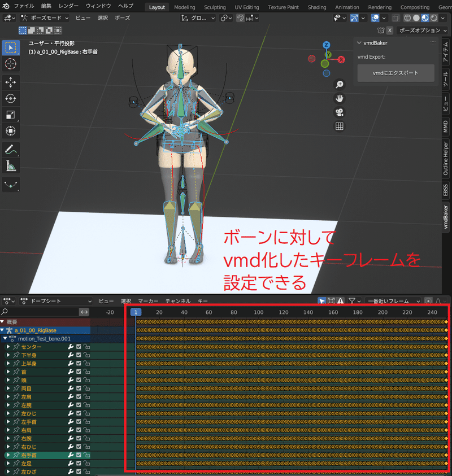Select the Breakdowner pose tool

click(11, 184)
